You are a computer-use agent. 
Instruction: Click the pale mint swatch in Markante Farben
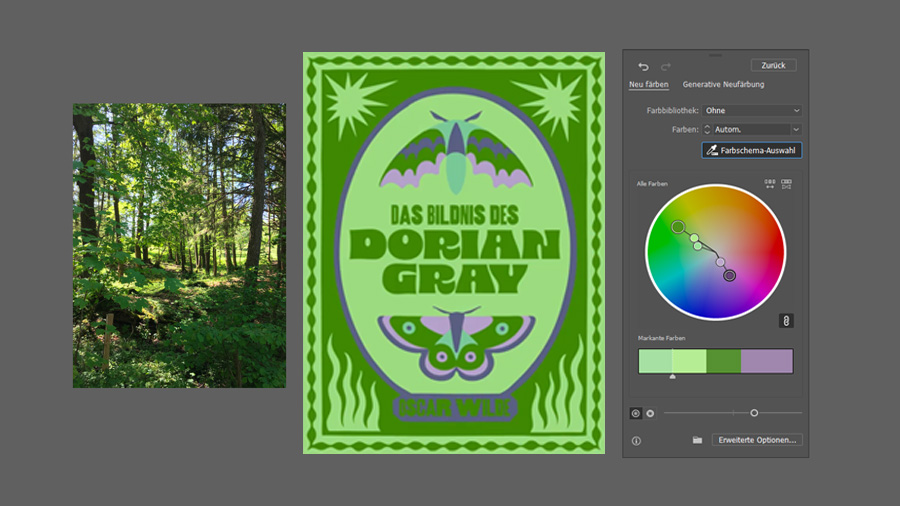click(x=655, y=361)
